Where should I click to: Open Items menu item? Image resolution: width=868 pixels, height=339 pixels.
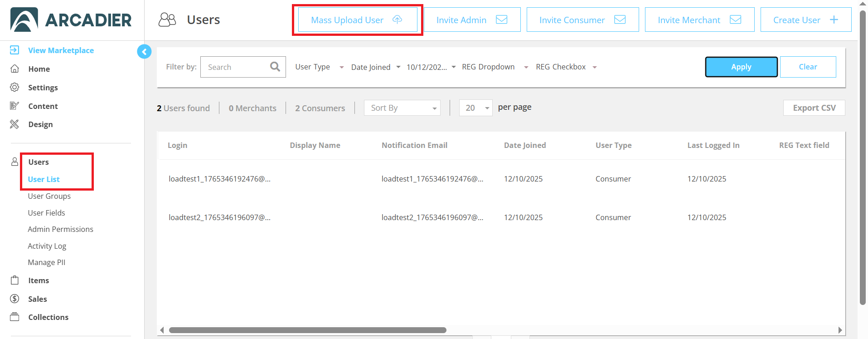[x=39, y=280]
